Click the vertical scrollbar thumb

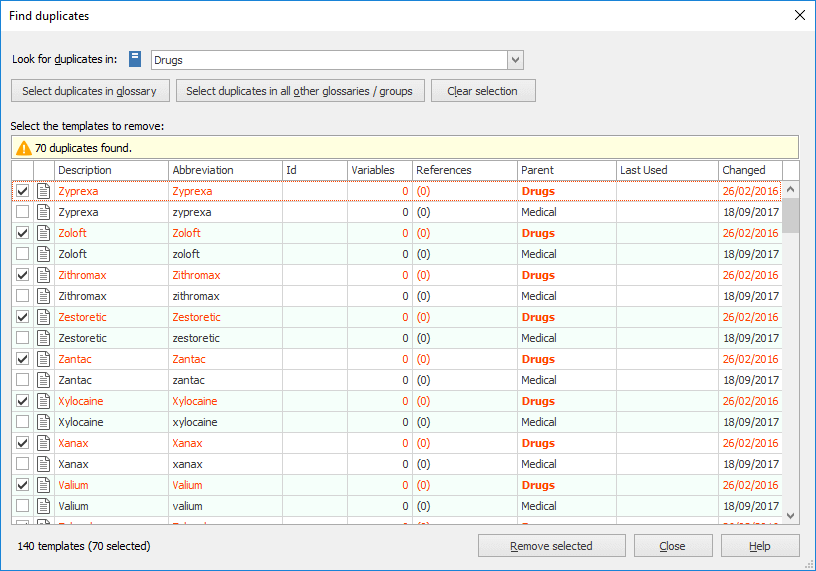point(790,215)
